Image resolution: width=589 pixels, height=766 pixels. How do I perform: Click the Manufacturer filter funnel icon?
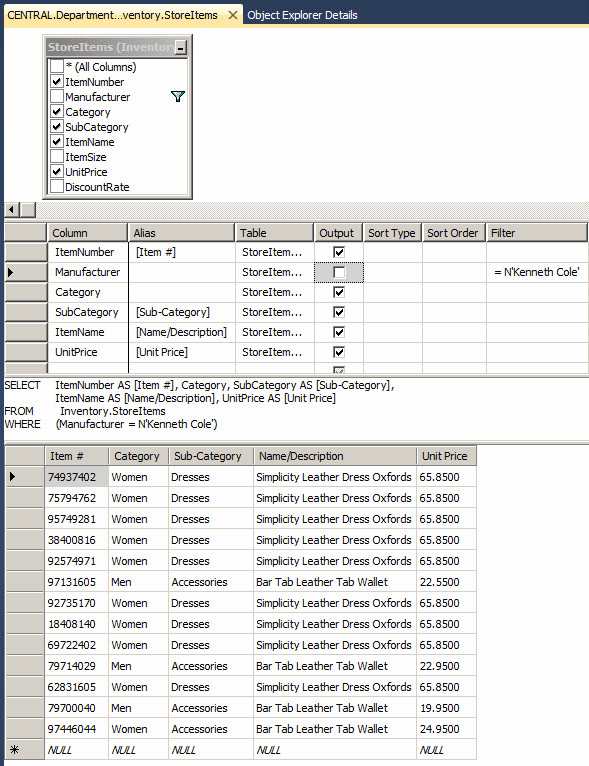[x=178, y=97]
